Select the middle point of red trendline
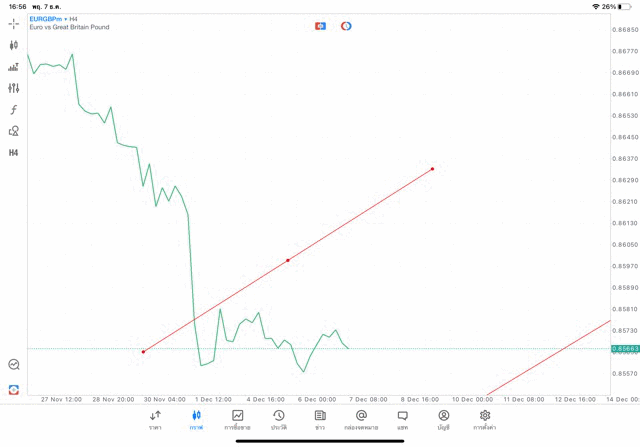The width and height of the screenshot is (640, 447). pyautogui.click(x=288, y=260)
